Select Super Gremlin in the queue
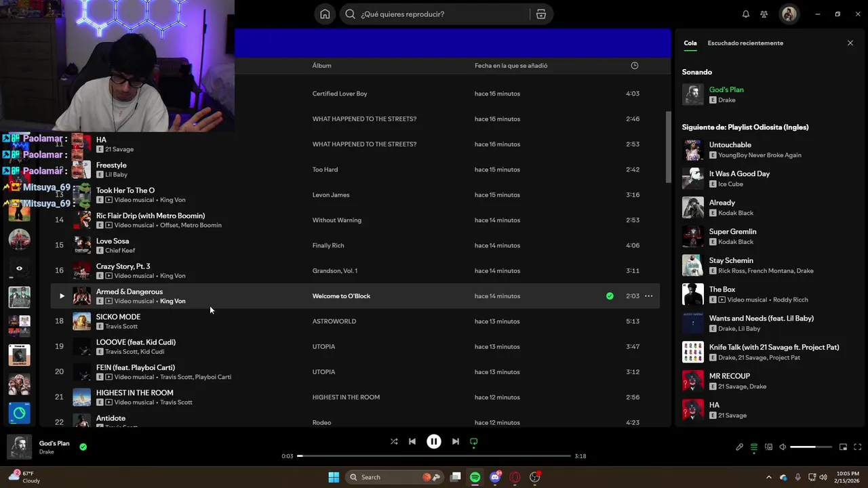The image size is (868, 488). 732,232
